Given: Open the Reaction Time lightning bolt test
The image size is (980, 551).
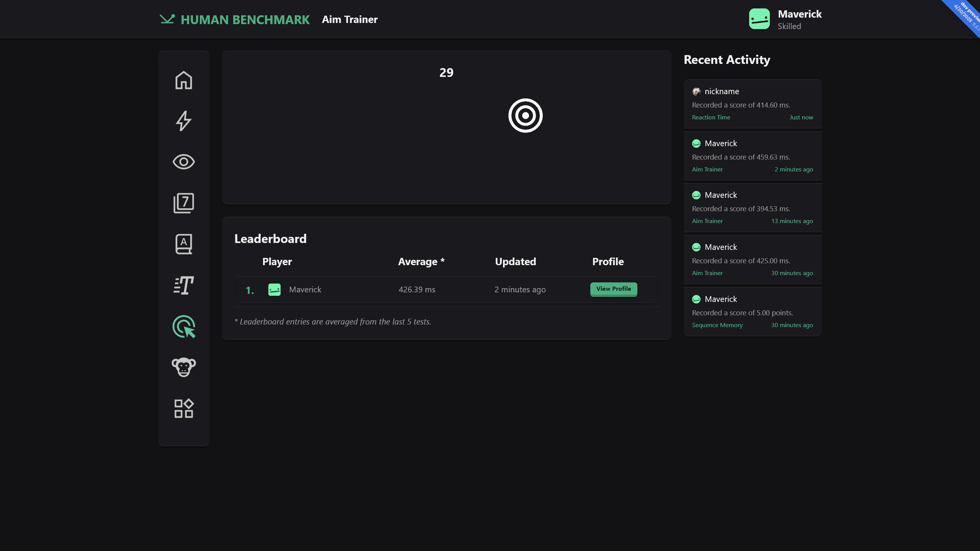Looking at the screenshot, I should pyautogui.click(x=184, y=121).
